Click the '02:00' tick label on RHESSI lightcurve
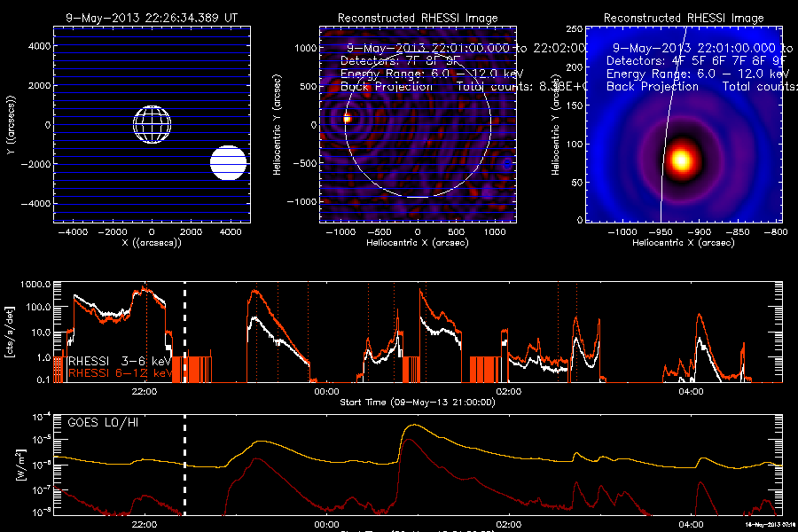Image resolution: width=798 pixels, height=532 pixels. (x=508, y=392)
